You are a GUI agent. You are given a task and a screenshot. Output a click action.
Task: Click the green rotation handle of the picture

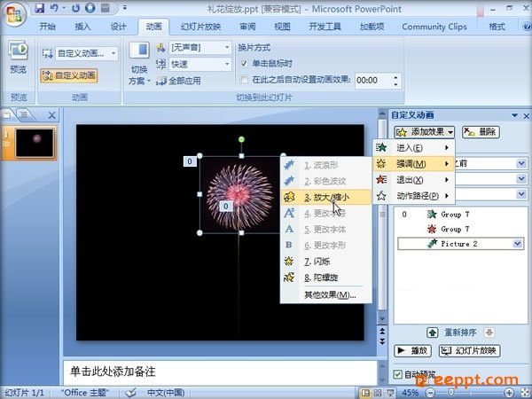point(241,139)
